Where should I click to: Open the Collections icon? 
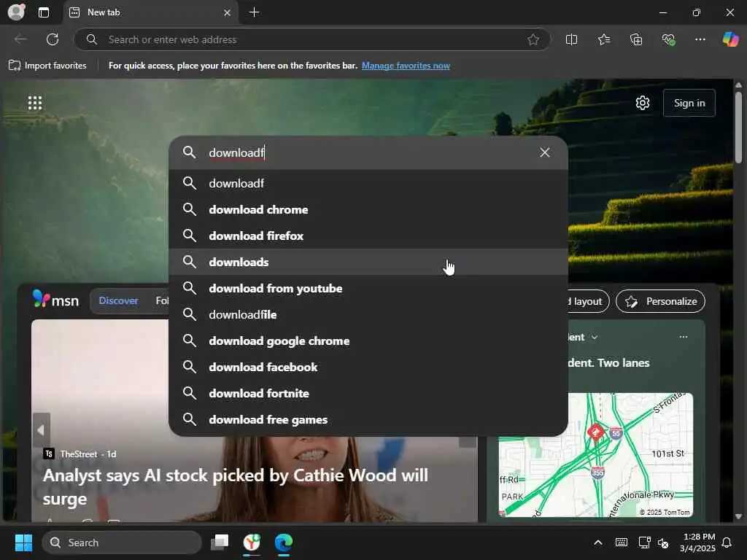[636, 39]
